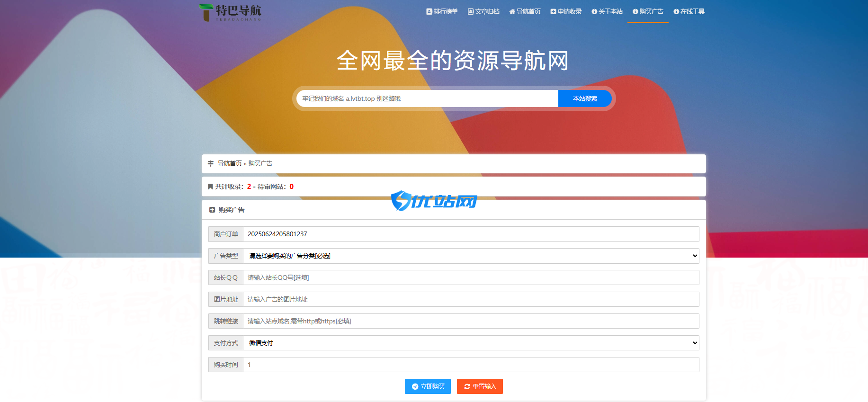Click the 导航首页 breadcrumb link

pos(230,163)
